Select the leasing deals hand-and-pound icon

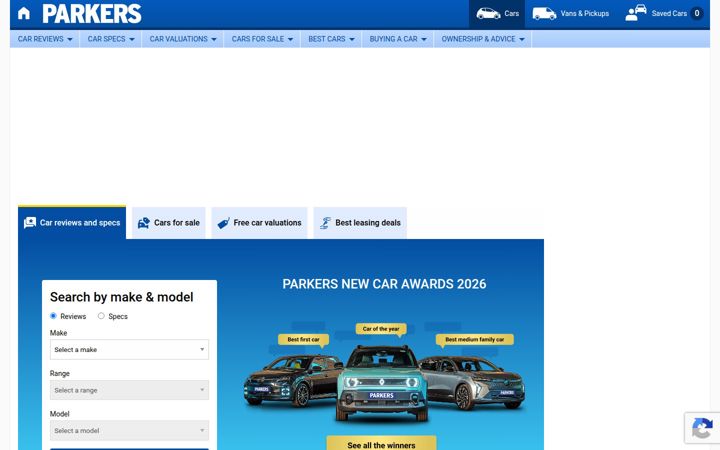pyautogui.click(x=325, y=223)
